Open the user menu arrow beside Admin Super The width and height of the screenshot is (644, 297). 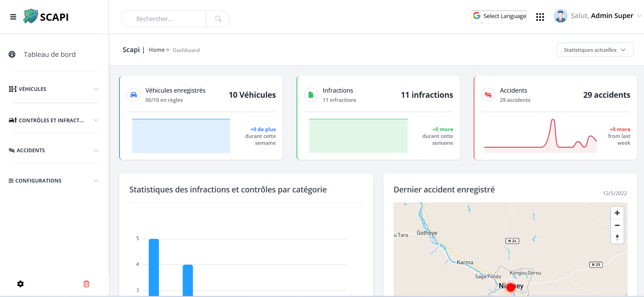[x=639, y=16]
